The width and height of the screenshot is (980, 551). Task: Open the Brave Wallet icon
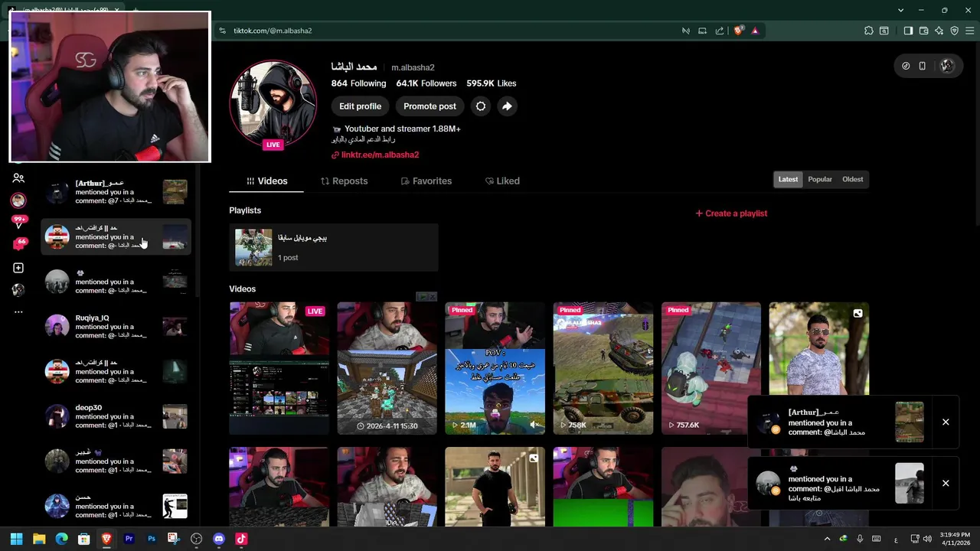coord(924,31)
